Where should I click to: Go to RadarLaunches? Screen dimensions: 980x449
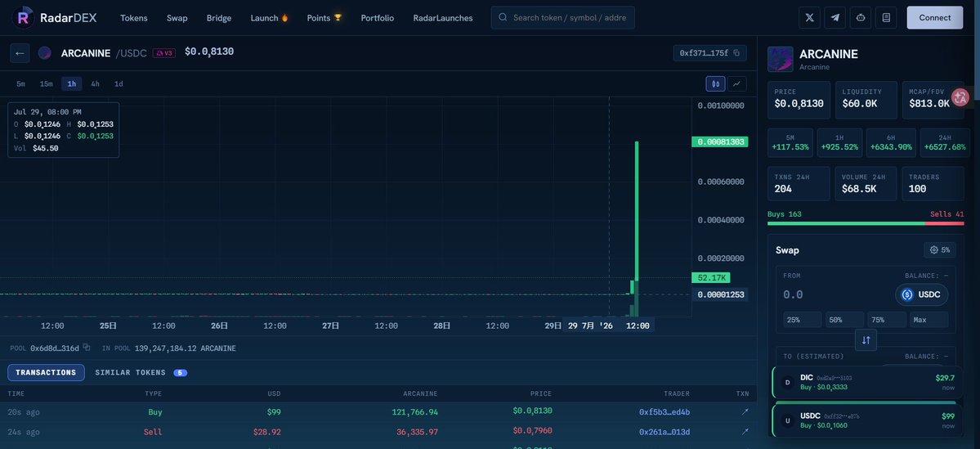(443, 18)
